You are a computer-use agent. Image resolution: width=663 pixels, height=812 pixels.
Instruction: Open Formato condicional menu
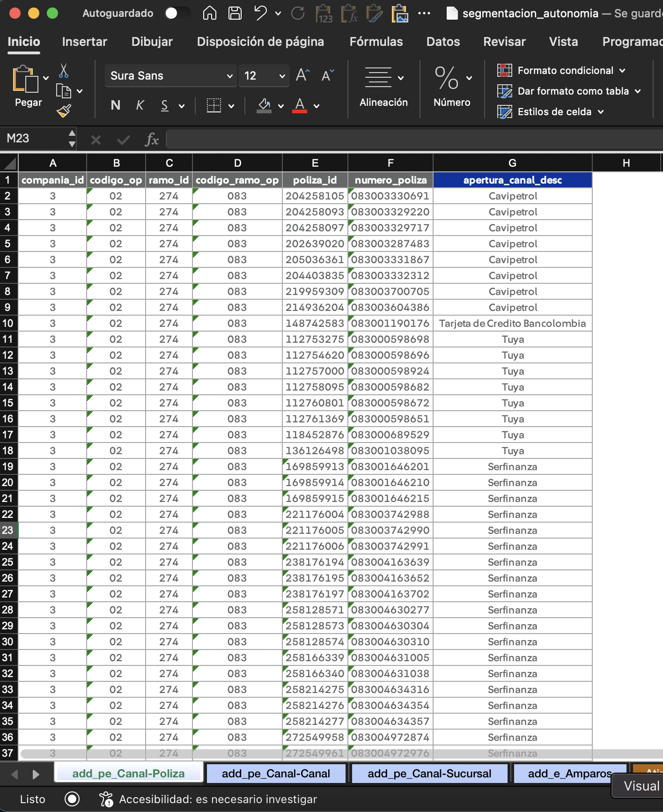pyautogui.click(x=561, y=71)
